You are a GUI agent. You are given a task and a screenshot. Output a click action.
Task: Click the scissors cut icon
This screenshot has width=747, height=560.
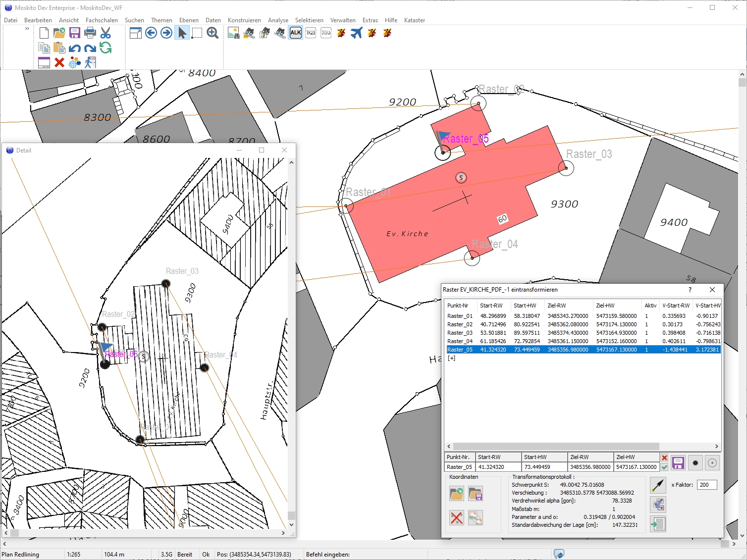coord(106,33)
